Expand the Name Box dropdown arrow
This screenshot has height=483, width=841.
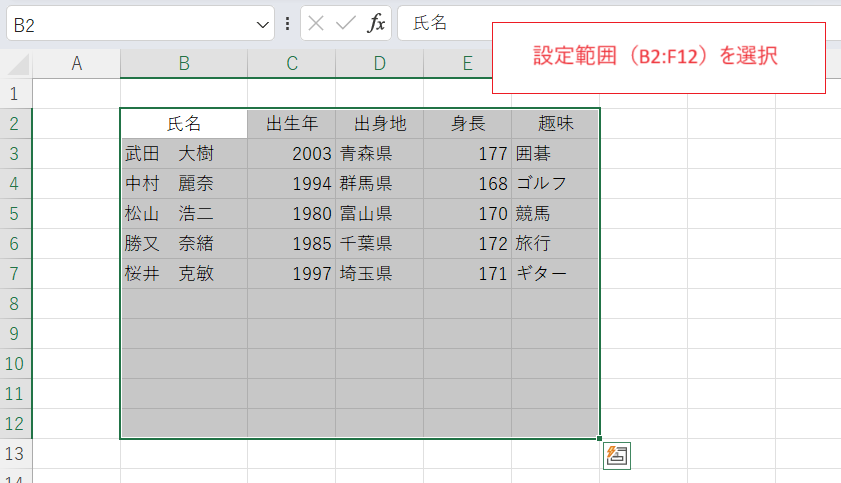click(x=262, y=24)
